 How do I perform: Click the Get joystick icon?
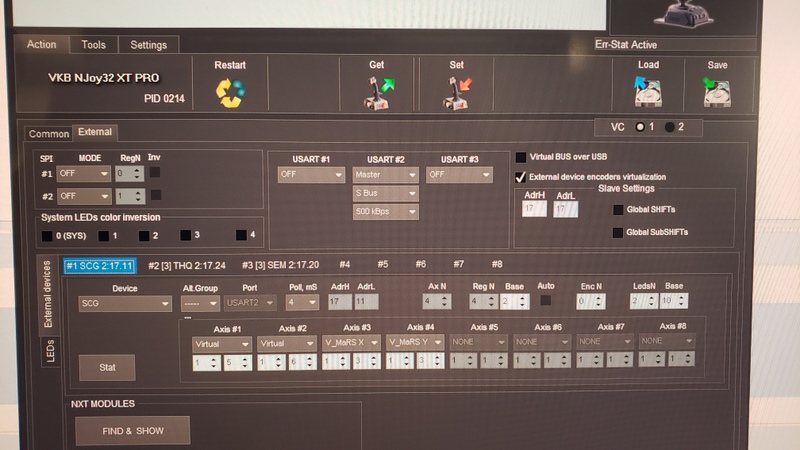click(x=379, y=93)
